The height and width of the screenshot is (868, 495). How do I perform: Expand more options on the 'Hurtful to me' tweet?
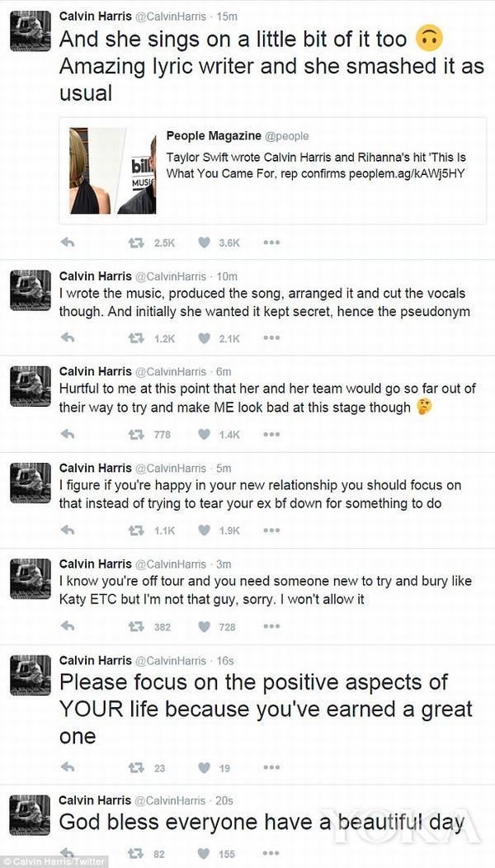(x=271, y=434)
